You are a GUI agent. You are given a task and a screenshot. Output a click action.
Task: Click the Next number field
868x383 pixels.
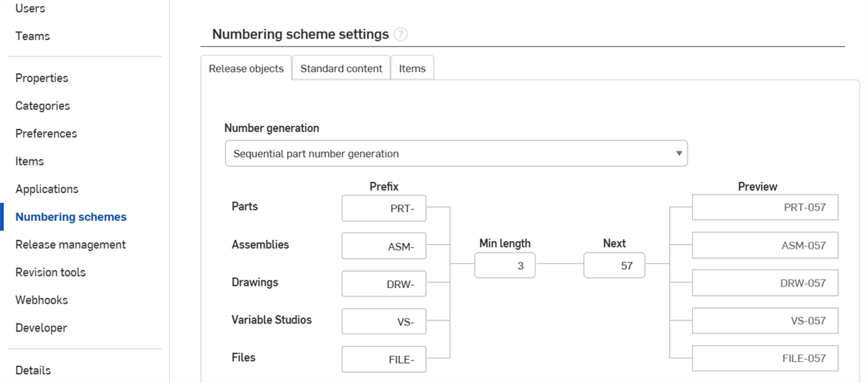[x=614, y=266]
